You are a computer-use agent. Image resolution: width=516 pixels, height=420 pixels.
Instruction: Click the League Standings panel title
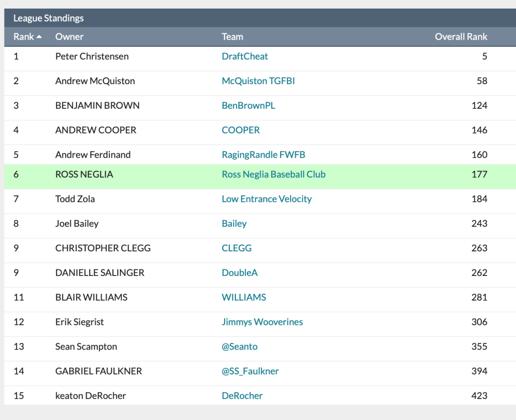pos(48,19)
